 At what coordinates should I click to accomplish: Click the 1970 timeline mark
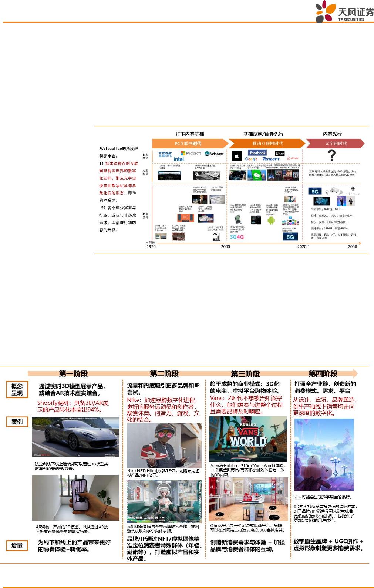tap(151, 246)
